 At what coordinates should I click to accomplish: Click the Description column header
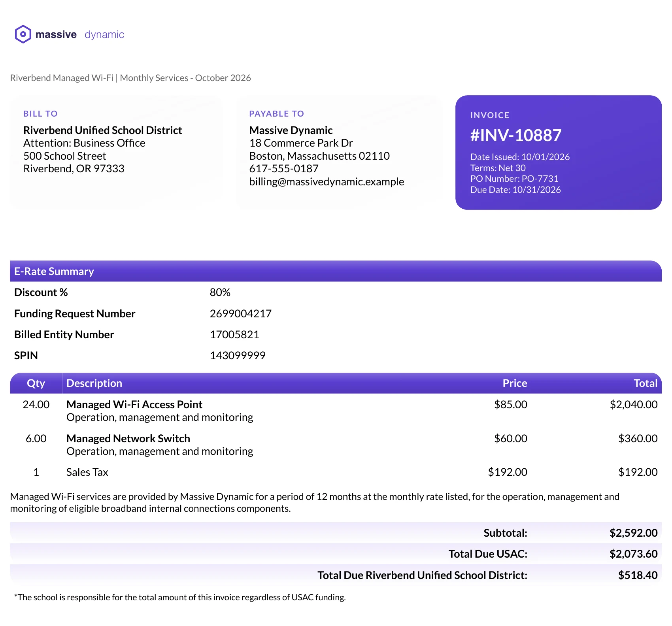(x=94, y=383)
